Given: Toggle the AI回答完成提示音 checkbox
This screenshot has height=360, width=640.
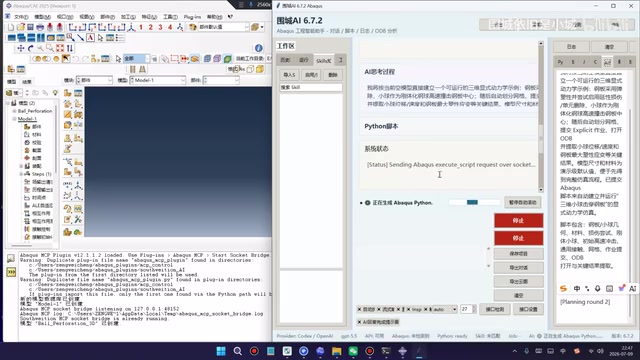Looking at the screenshot, I should pyautogui.click(x=378, y=322).
